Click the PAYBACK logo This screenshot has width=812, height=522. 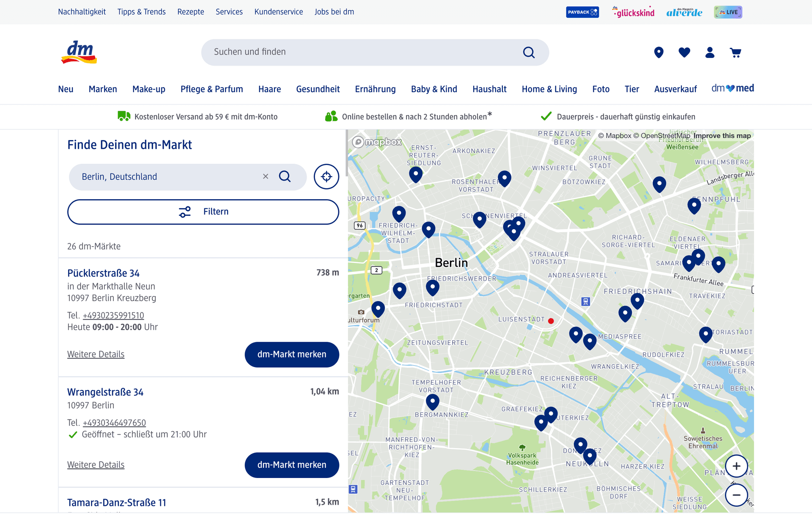[582, 12]
